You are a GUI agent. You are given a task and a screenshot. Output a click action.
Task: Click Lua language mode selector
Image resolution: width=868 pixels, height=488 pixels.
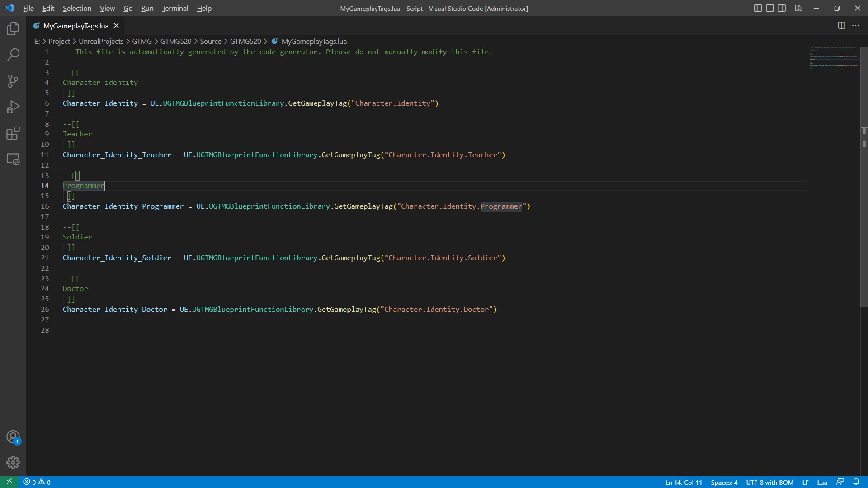(822, 482)
